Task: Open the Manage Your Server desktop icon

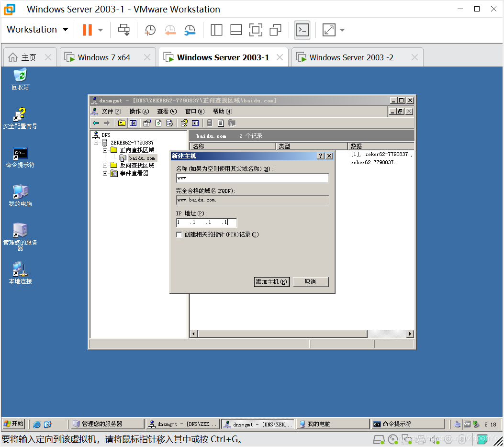Action: click(x=20, y=236)
